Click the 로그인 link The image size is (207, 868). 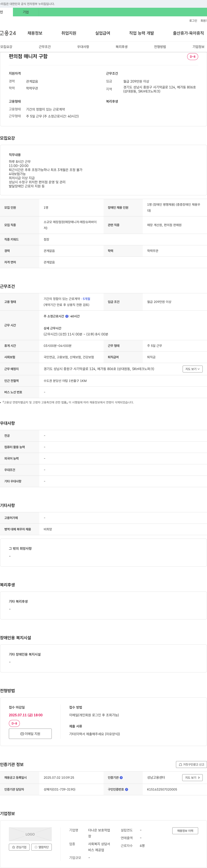(x=193, y=21)
